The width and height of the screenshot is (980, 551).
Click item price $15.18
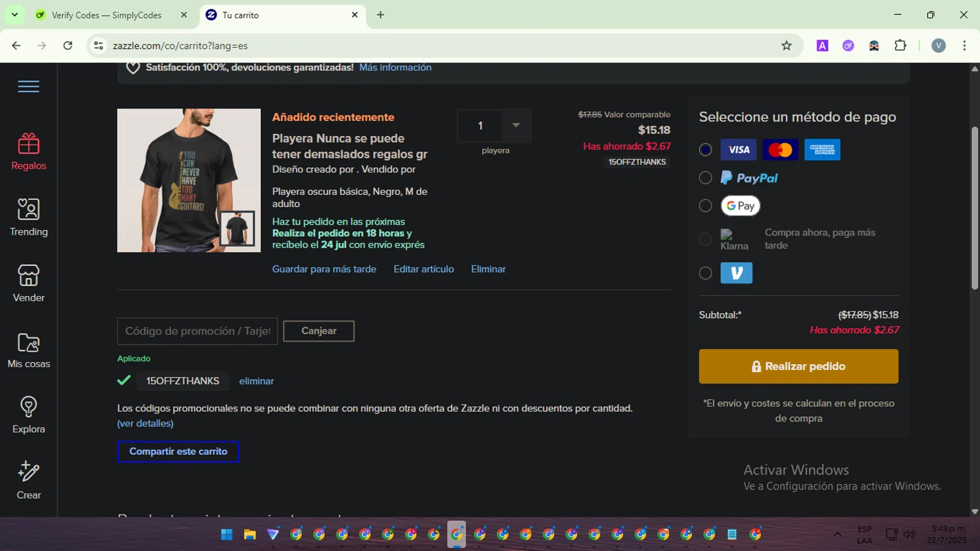coord(654,130)
